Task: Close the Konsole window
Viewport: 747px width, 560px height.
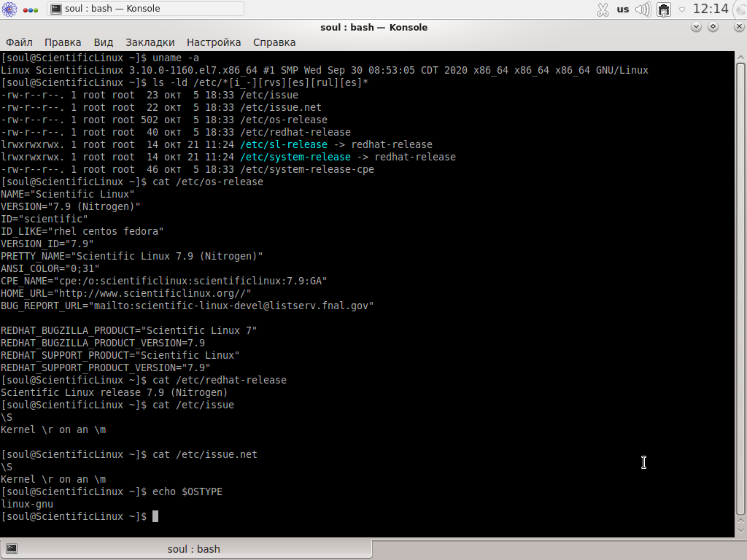Action: tap(739, 27)
